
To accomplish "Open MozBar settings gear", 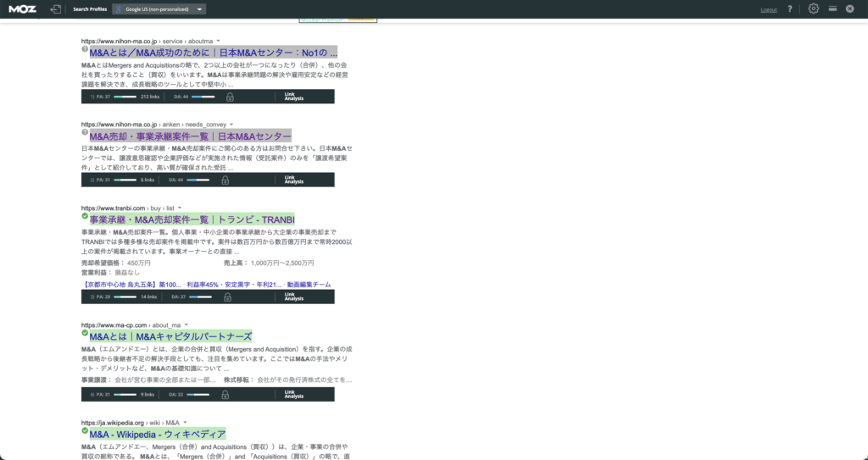I will coord(813,8).
